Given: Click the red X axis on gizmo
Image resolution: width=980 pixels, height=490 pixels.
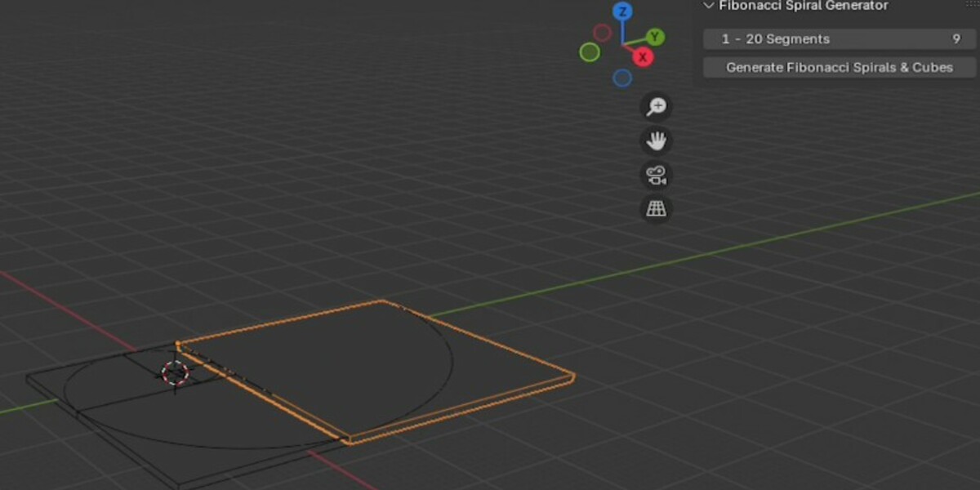Looking at the screenshot, I should click(643, 57).
